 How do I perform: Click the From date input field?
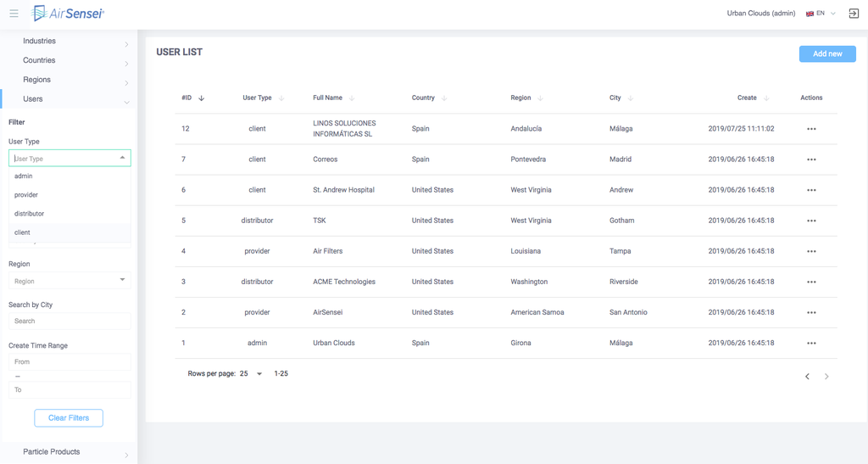[70, 362]
